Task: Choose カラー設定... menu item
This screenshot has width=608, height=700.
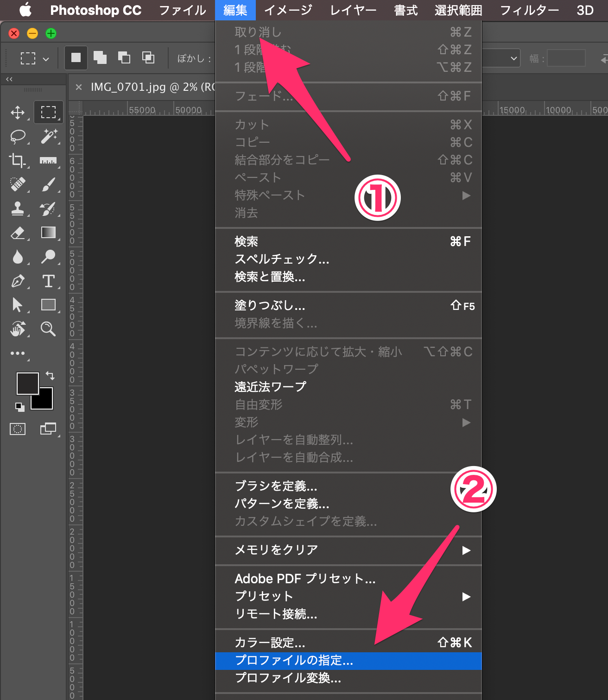Action: 348,643
